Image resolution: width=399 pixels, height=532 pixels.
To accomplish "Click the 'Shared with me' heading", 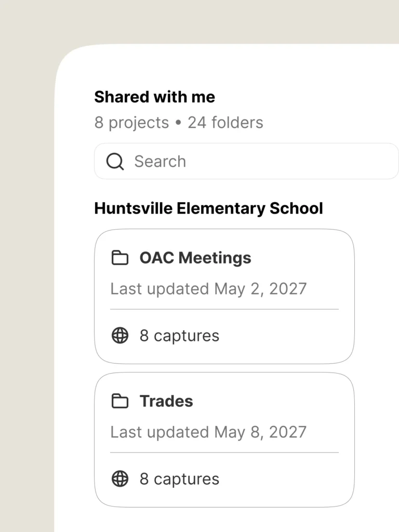I will click(154, 97).
